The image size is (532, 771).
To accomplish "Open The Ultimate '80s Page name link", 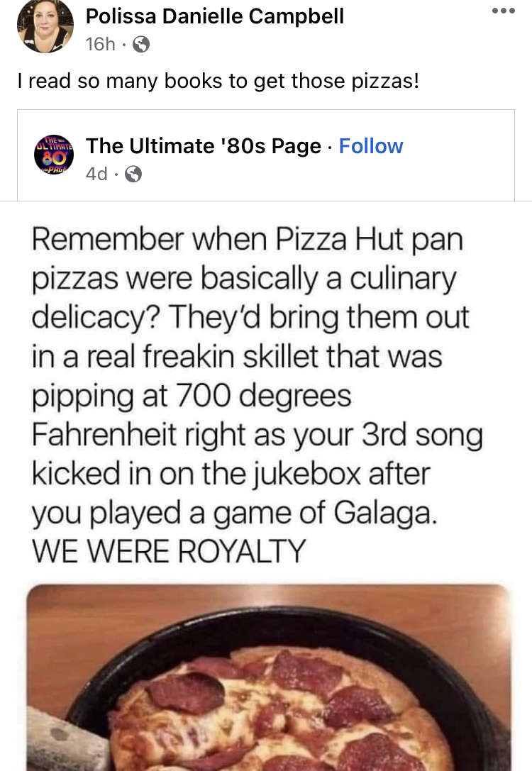I will tap(203, 146).
